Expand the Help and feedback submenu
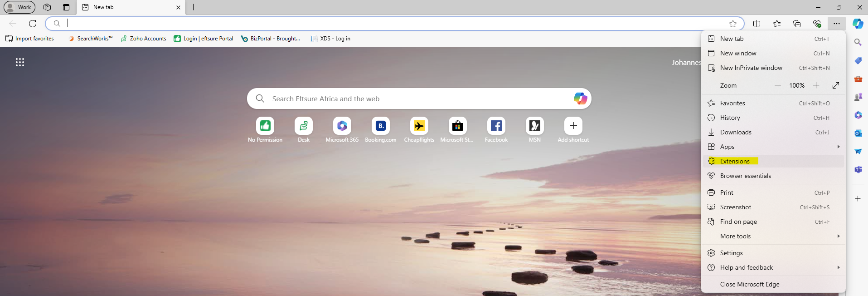Viewport: 868px width, 296px height. coord(773,267)
